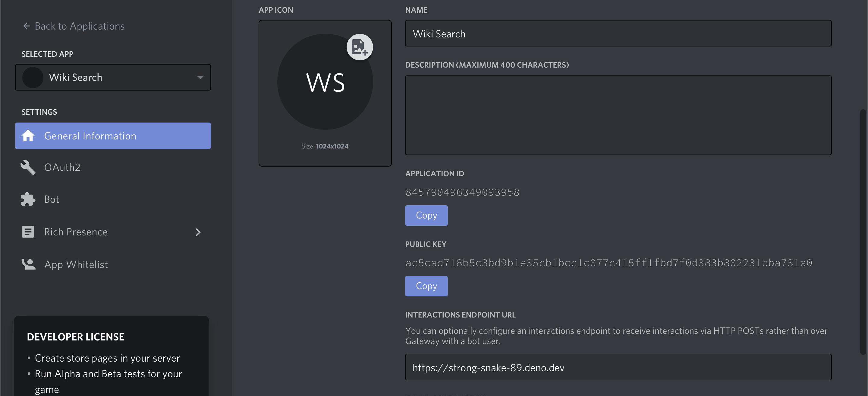This screenshot has height=396, width=868.
Task: Click the page vertical scrollbar
Action: point(863,232)
